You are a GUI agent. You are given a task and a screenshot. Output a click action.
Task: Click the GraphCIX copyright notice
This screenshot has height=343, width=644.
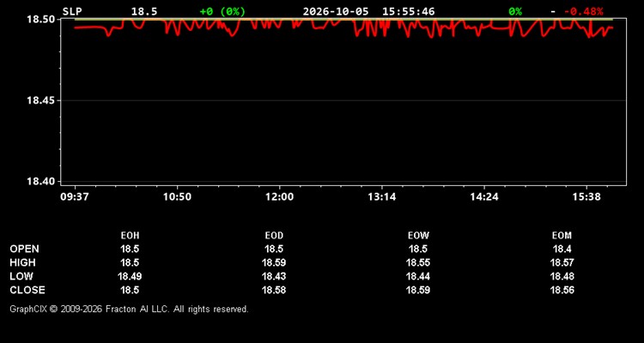pyautogui.click(x=129, y=309)
